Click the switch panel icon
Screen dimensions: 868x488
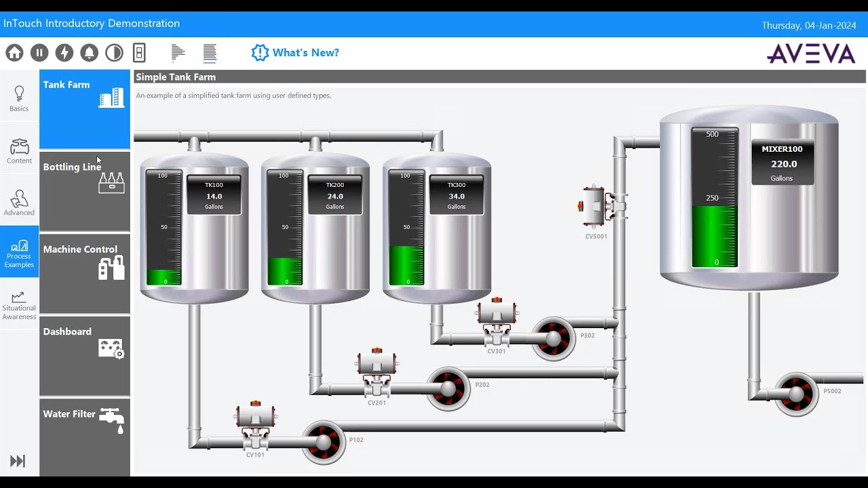tap(139, 53)
